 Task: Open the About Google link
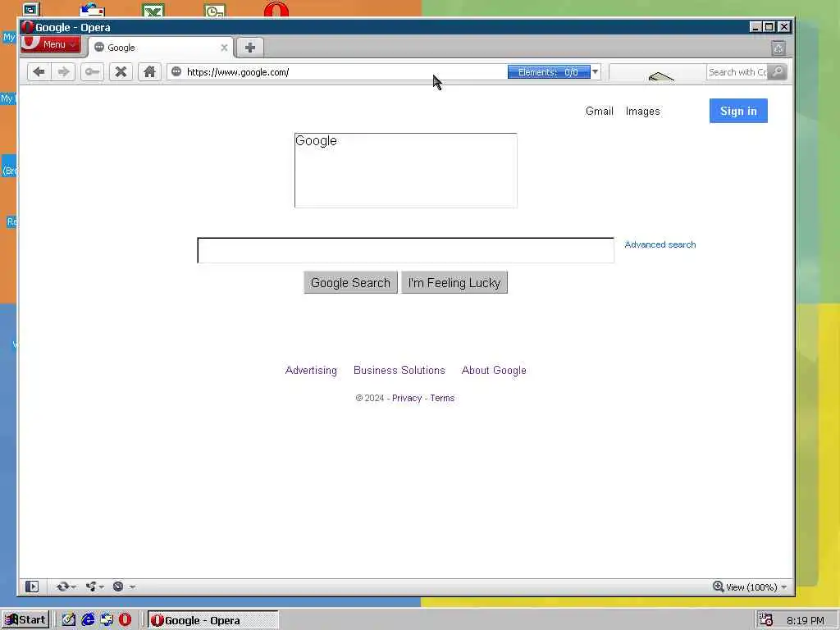494,370
